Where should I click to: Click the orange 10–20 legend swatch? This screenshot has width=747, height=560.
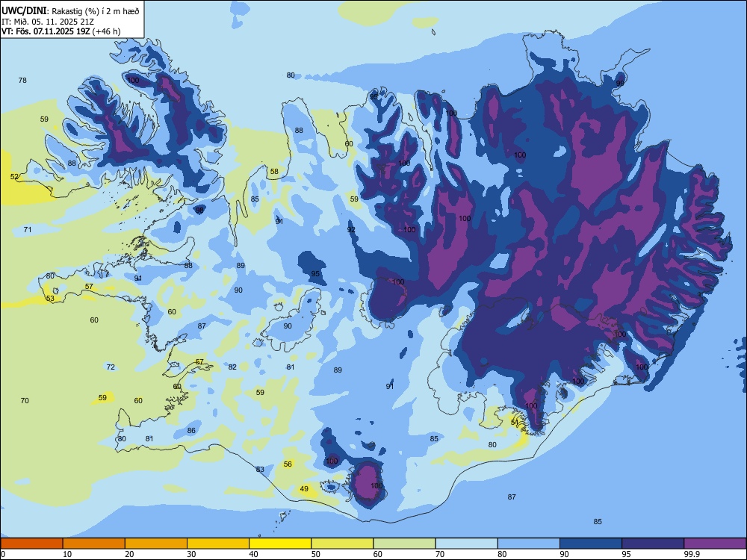click(94, 544)
